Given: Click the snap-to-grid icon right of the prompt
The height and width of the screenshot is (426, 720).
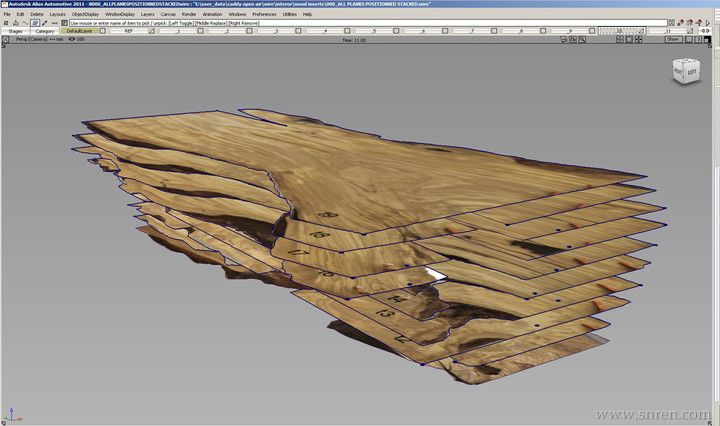Looking at the screenshot, I should [x=671, y=22].
